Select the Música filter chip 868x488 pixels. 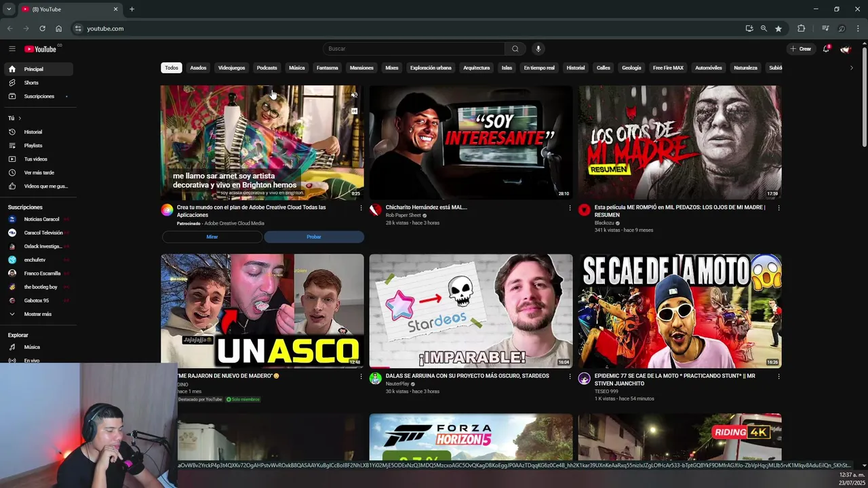297,68
